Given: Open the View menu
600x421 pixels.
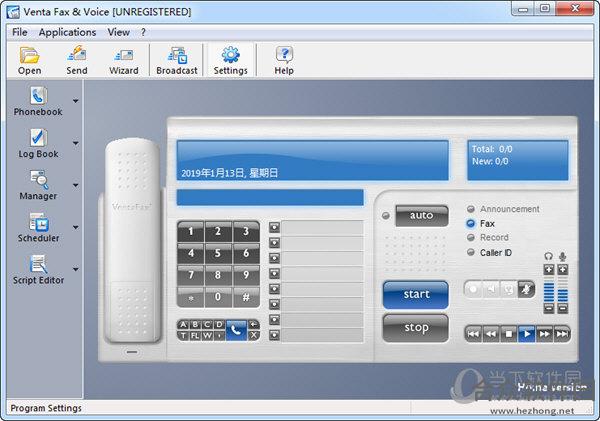Looking at the screenshot, I should [119, 32].
